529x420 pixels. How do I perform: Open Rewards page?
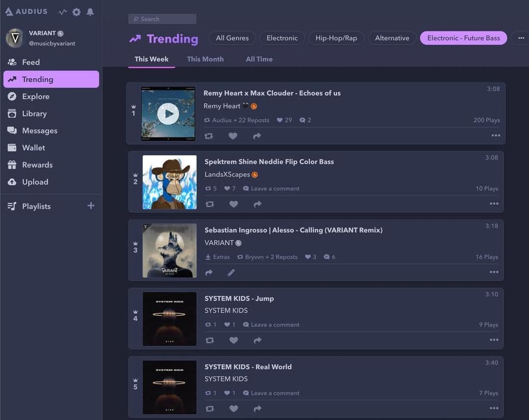(51, 165)
